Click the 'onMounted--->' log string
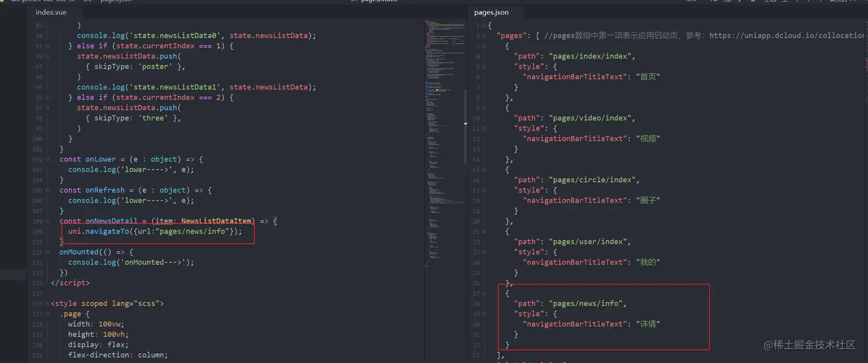The image size is (868, 363). pyautogui.click(x=156, y=262)
